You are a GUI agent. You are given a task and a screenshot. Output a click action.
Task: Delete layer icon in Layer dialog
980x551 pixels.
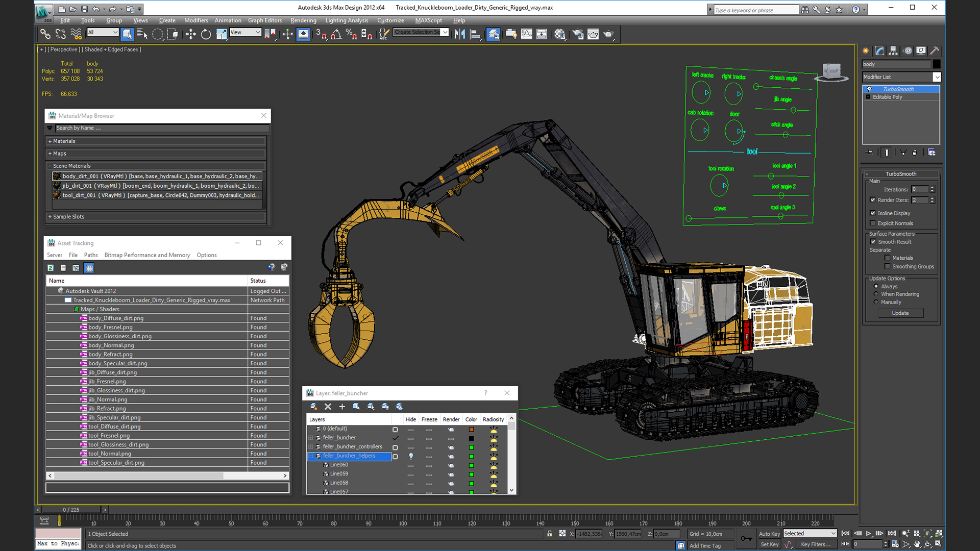(328, 407)
